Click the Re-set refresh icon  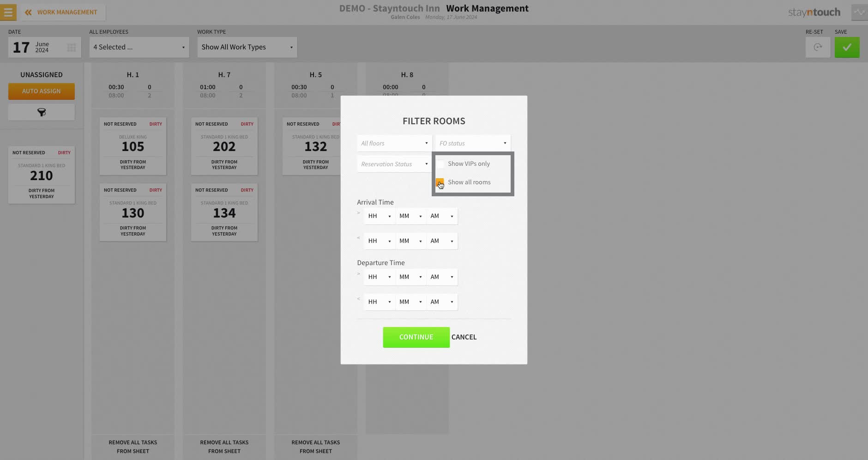[818, 47]
